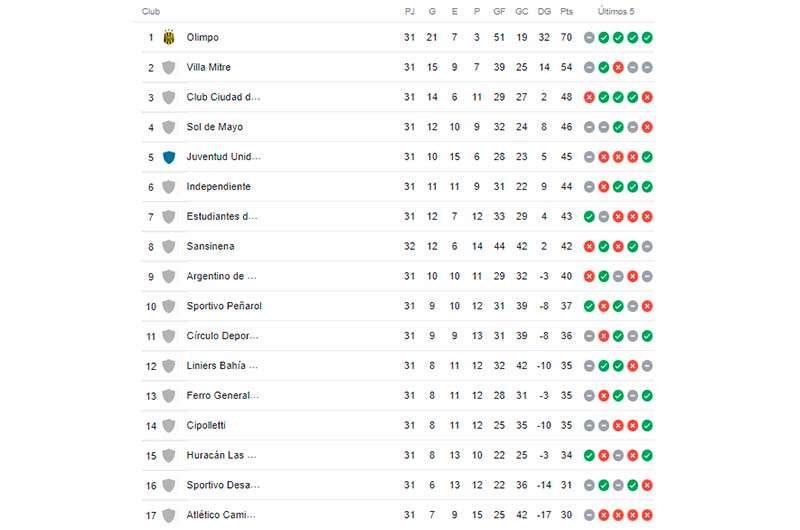Click the Olimpo club crest icon

(169, 37)
